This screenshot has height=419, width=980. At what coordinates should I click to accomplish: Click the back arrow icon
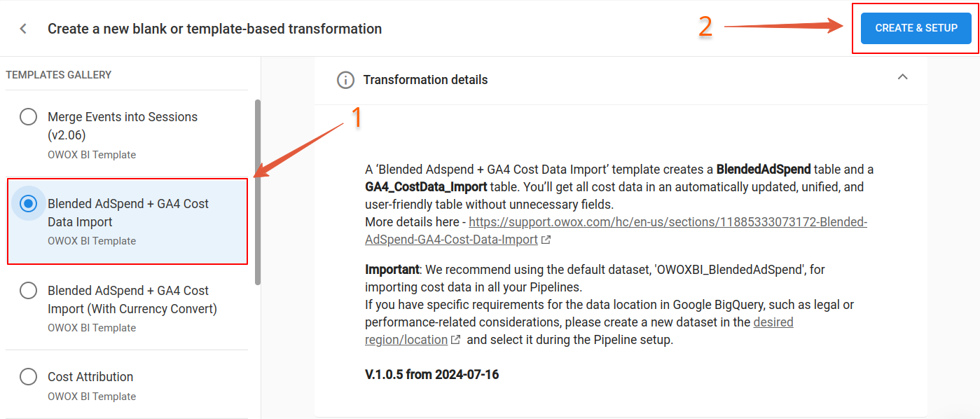(24, 29)
